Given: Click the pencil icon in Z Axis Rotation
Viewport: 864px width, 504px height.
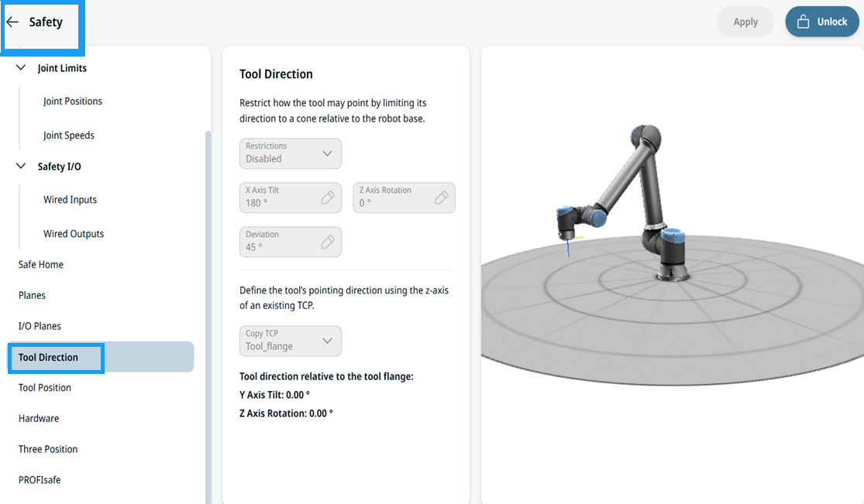Looking at the screenshot, I should 442,197.
